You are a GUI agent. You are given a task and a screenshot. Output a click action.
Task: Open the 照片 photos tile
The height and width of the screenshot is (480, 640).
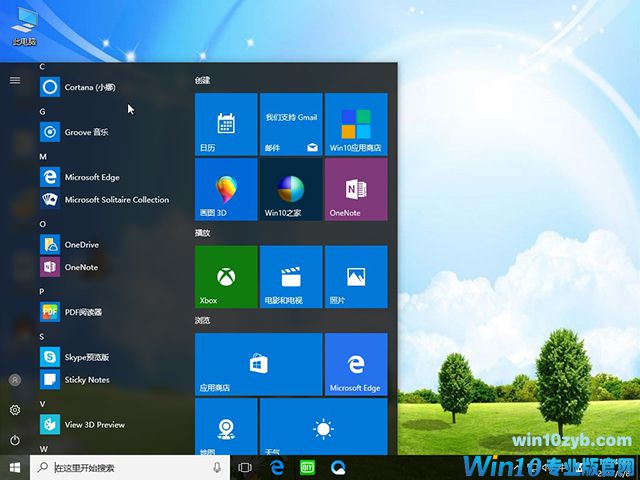click(x=356, y=277)
